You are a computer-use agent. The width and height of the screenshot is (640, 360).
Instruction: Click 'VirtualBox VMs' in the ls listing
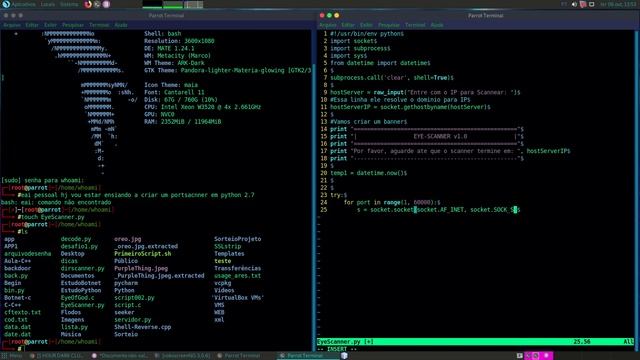pyautogui.click(x=239, y=298)
